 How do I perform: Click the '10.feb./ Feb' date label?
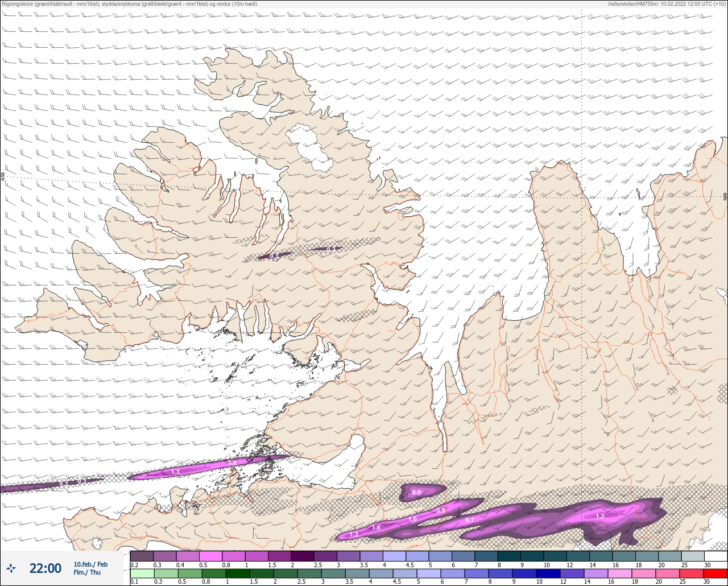tap(90, 564)
